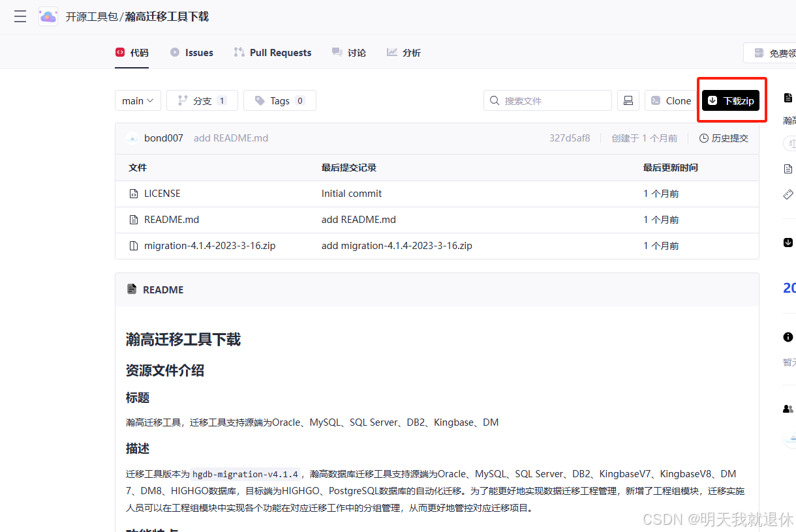This screenshot has width=796, height=532.
Task: Switch to the 讨论 tab
Action: (x=349, y=53)
